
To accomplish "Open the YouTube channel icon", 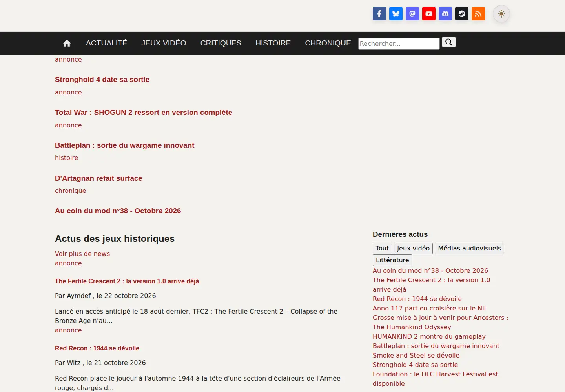I will (429, 14).
